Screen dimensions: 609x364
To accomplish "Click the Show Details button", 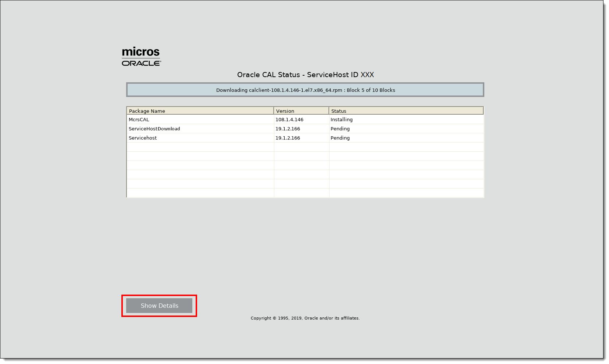I will click(159, 306).
